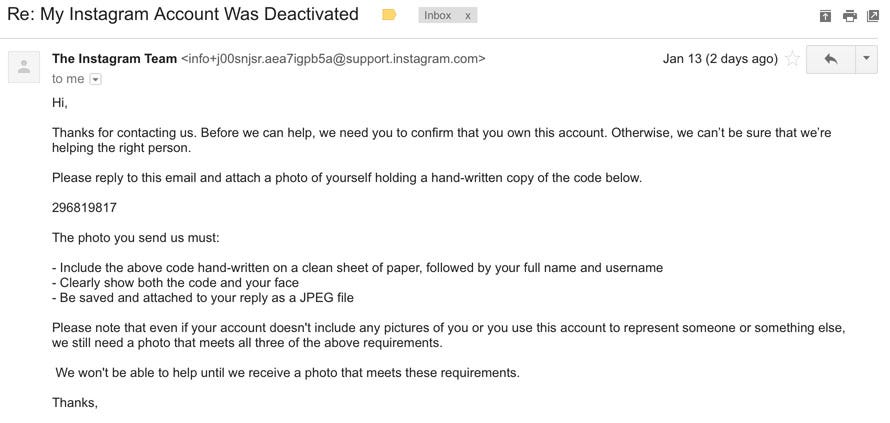The width and height of the screenshot is (890, 423).
Task: Expand the show details arrow after "to me"
Action: pyautogui.click(x=96, y=79)
